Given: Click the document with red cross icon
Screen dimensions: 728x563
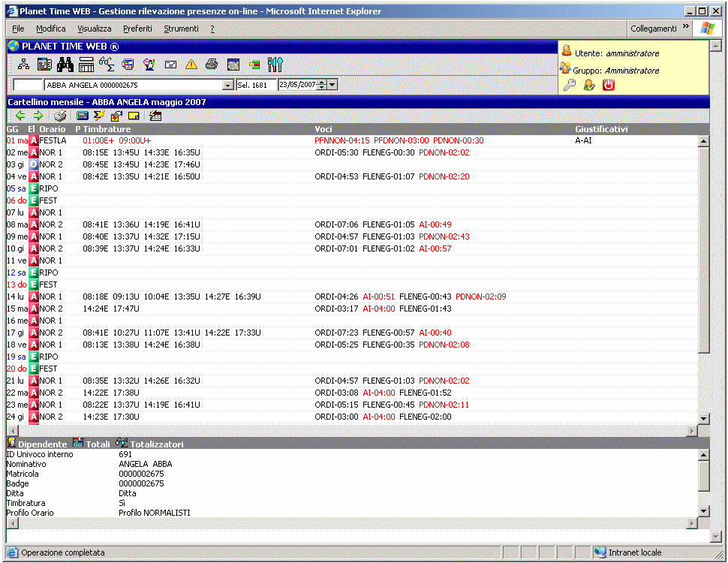Looking at the screenshot, I should click(116, 116).
